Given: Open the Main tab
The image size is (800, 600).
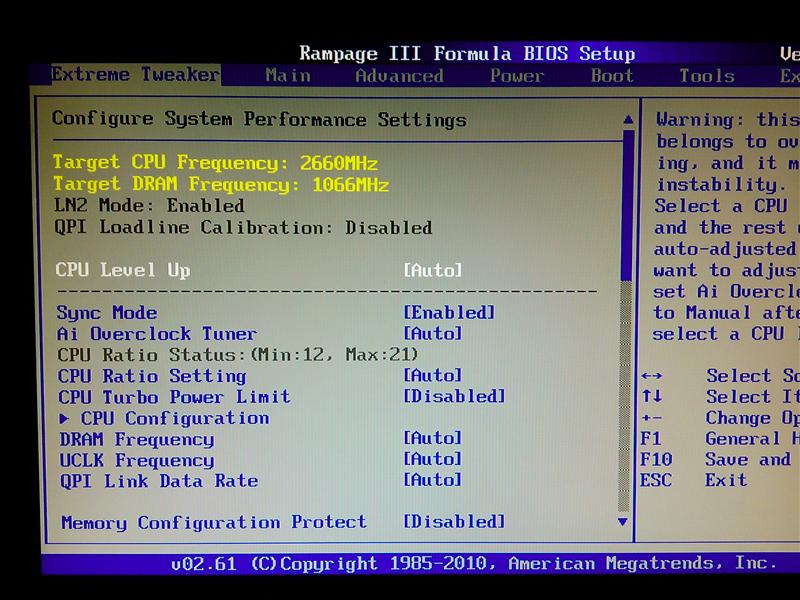Looking at the screenshot, I should coord(288,76).
